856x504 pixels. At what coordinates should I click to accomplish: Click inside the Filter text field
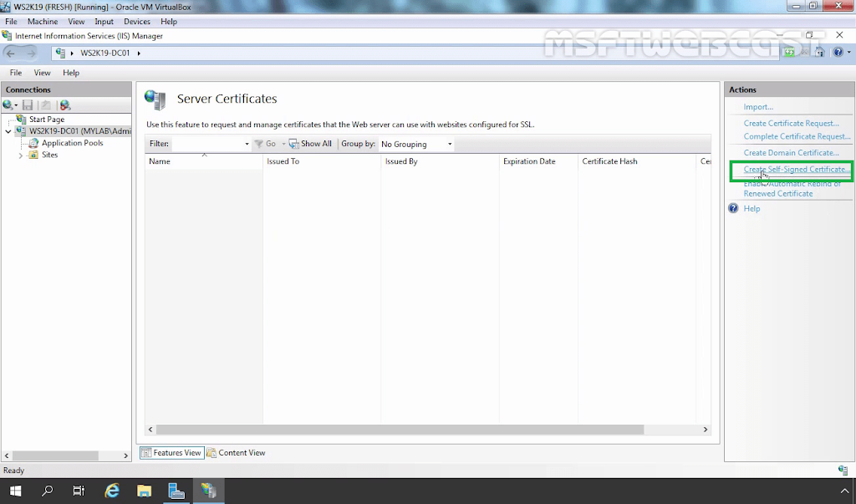[207, 144]
